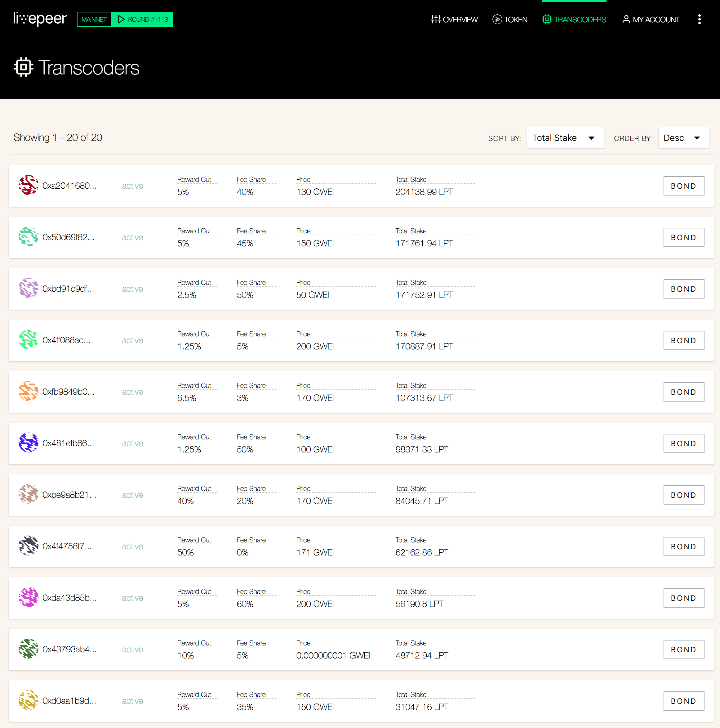Click orange identicon for 0xfb9849b0
This screenshot has width=720, height=728.
pyautogui.click(x=28, y=392)
